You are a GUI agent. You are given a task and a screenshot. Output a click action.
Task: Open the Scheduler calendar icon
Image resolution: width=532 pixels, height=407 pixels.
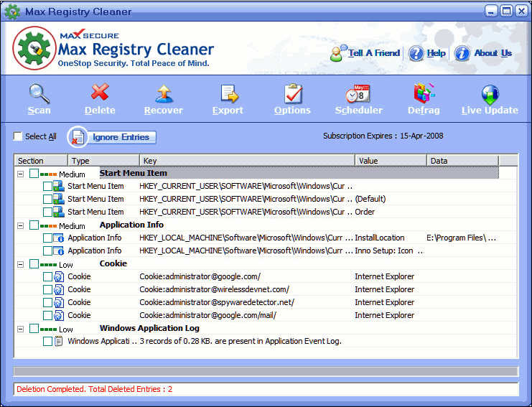(358, 93)
